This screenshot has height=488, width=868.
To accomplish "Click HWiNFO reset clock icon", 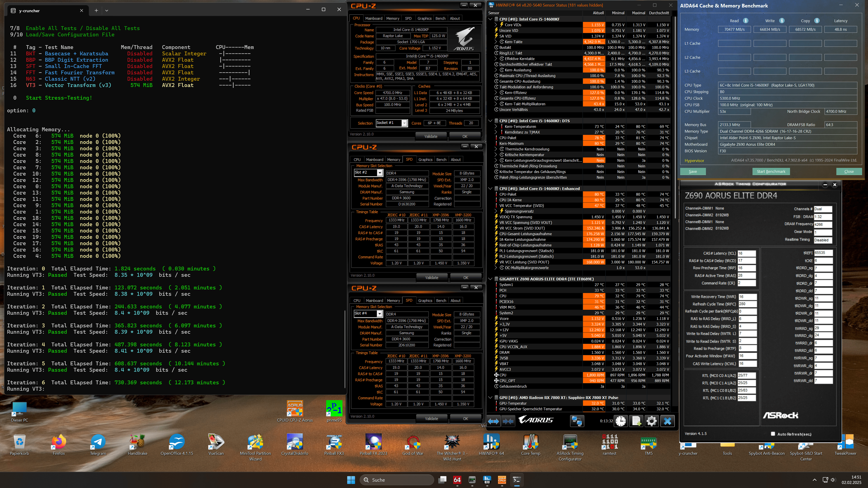I will (621, 421).
